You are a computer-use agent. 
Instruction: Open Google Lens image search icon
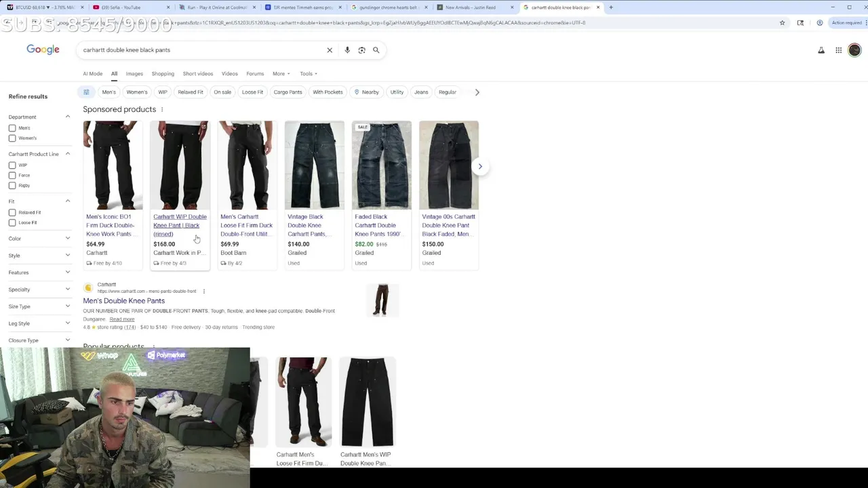click(x=361, y=50)
